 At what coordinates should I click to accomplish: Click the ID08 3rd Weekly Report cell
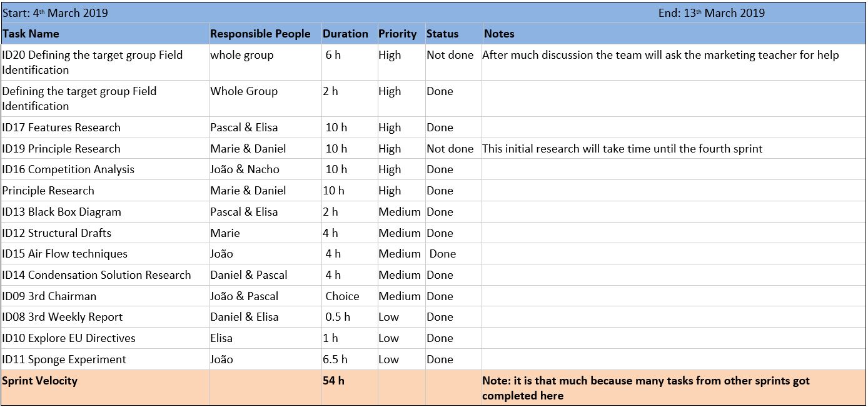click(x=62, y=317)
